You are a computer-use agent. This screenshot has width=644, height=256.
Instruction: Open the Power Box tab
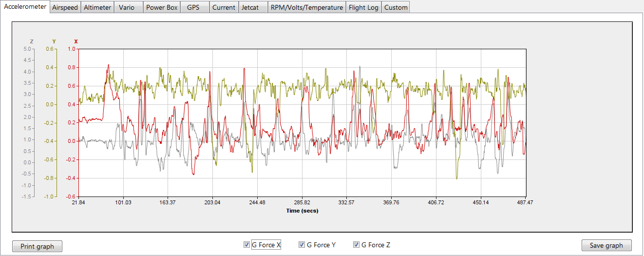[162, 7]
